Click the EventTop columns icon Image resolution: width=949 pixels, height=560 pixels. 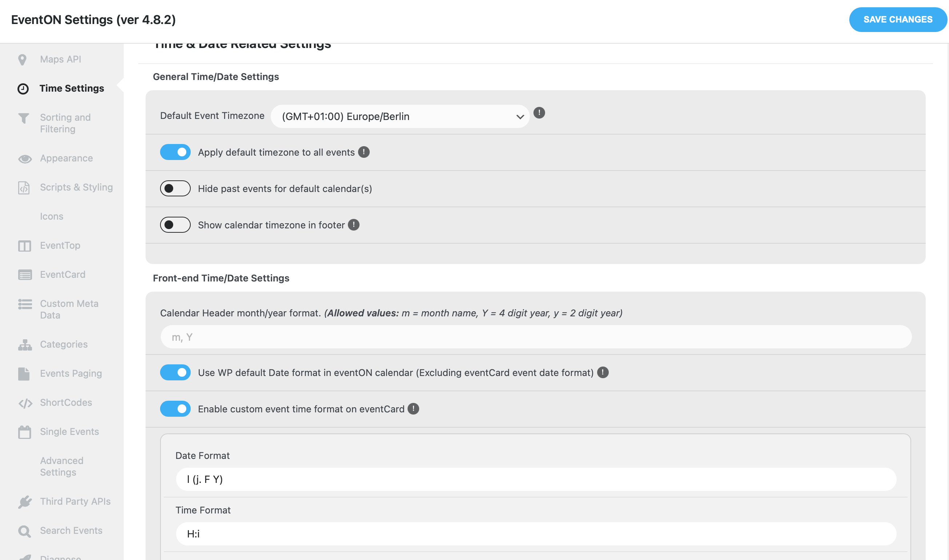[24, 246]
